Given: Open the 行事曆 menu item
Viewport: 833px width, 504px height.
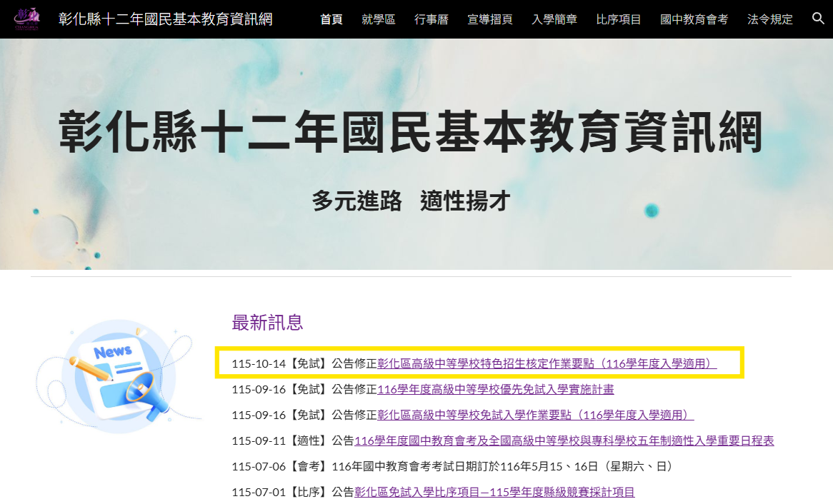Looking at the screenshot, I should point(432,20).
